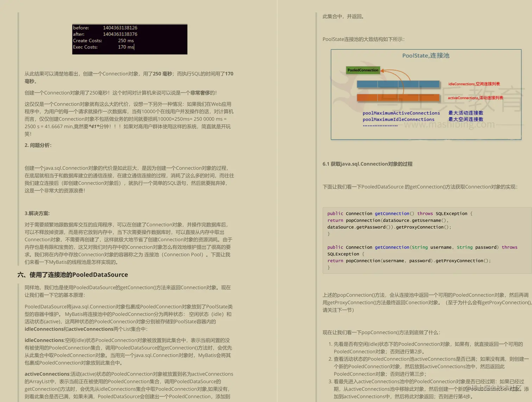Click the 'Create Costs: 250 ms' line in terminal image
Viewport: 532px width, 402px height.
click(x=103, y=41)
